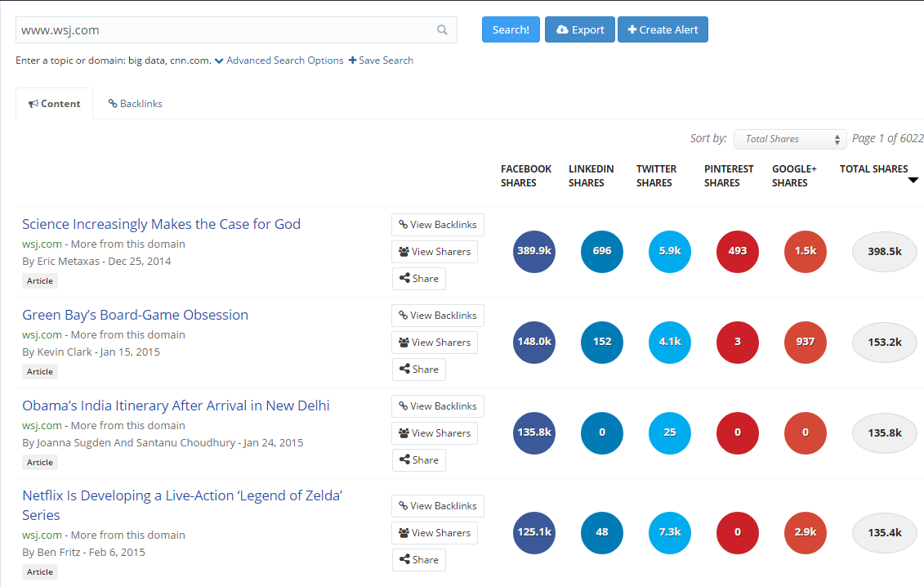Click wsj.com domain link under Green Bay article
The width and height of the screenshot is (924, 587).
point(42,335)
